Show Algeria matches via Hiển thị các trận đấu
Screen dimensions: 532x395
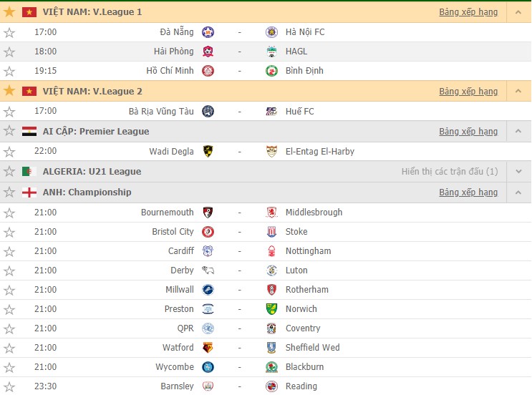450,172
